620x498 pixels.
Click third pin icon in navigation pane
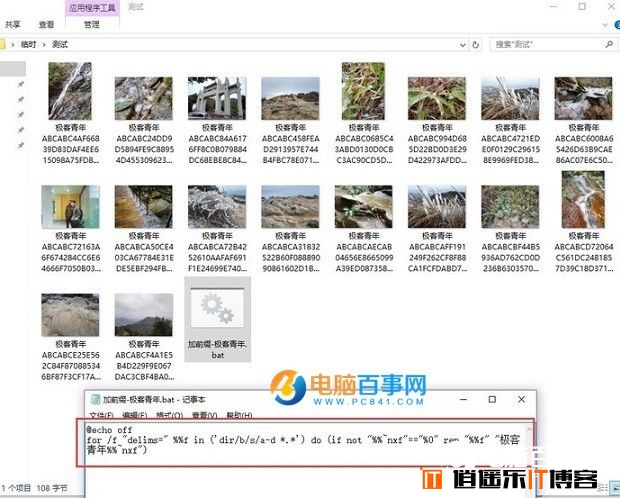21,115
